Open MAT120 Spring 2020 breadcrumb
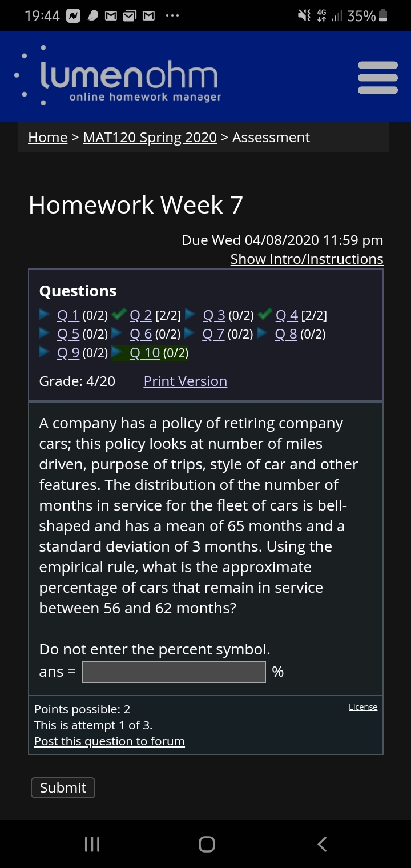The height and width of the screenshot is (868, 411). pos(150,138)
